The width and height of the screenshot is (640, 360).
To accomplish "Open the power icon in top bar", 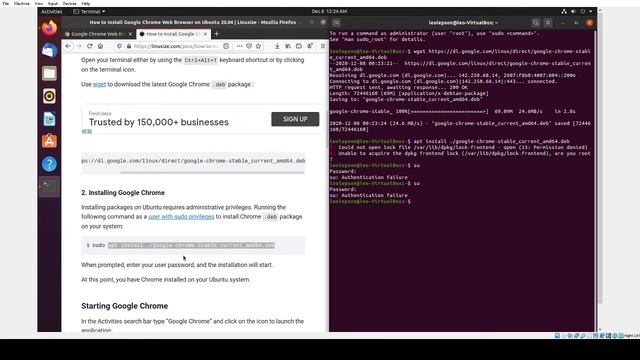I will [583, 11].
